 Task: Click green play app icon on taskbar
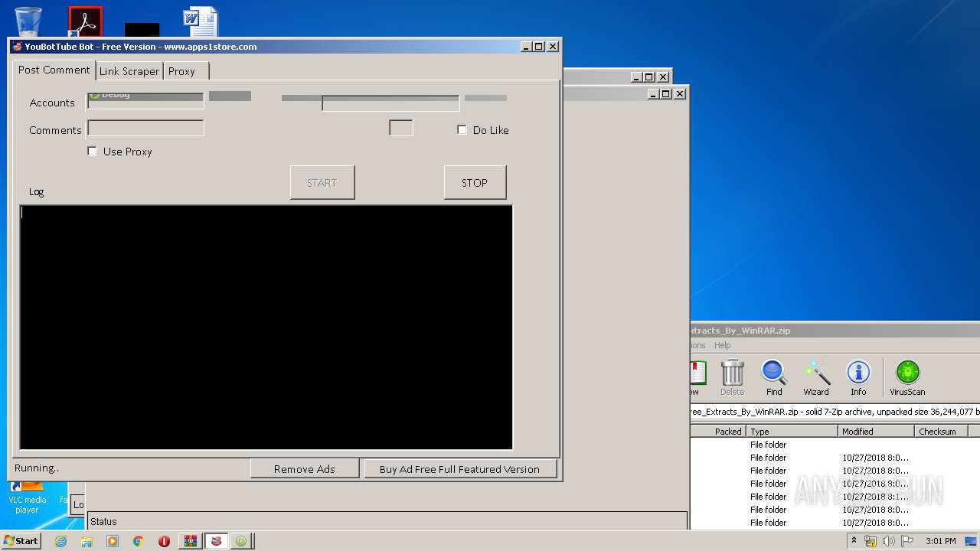[x=241, y=541]
